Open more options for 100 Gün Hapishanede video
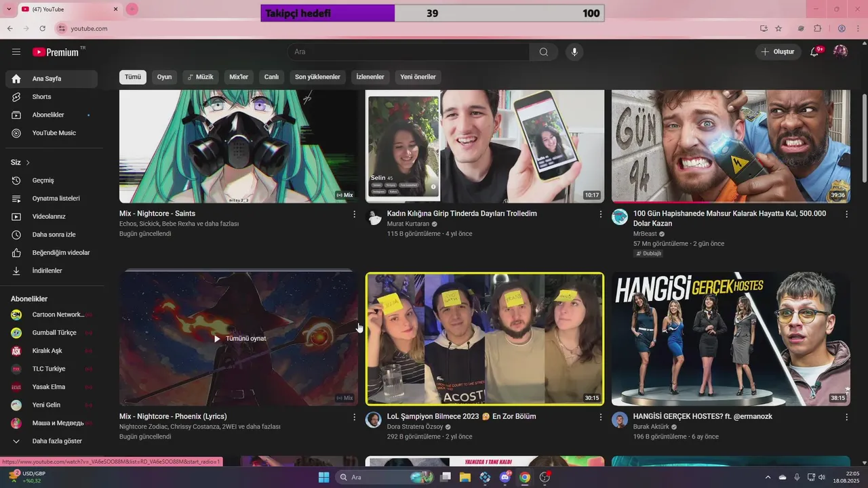The width and height of the screenshot is (868, 488). click(x=846, y=214)
